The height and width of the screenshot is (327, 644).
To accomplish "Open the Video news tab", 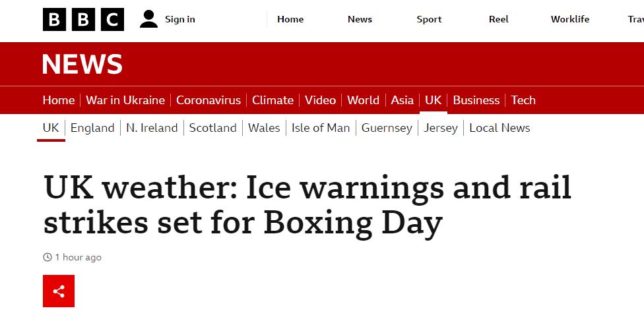I will tap(320, 100).
